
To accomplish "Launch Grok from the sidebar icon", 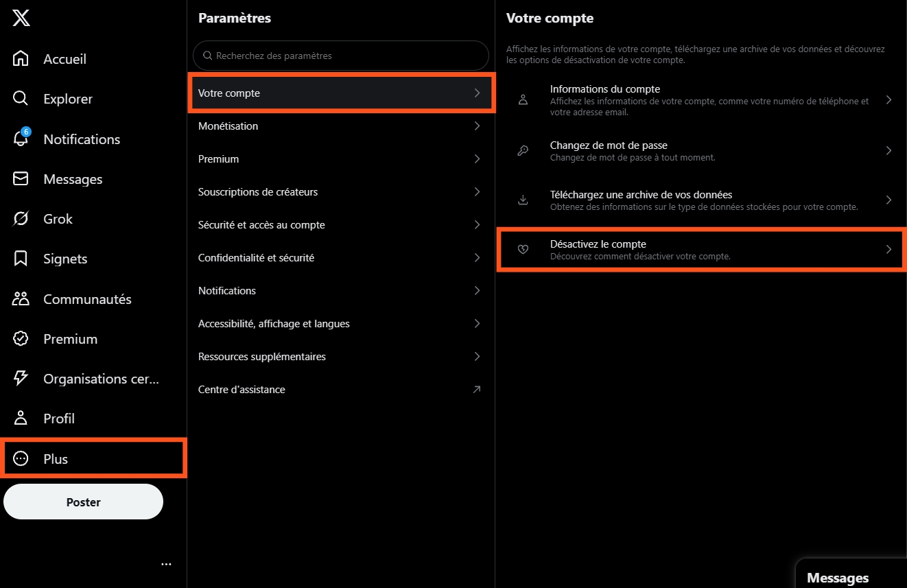I will click(x=21, y=219).
